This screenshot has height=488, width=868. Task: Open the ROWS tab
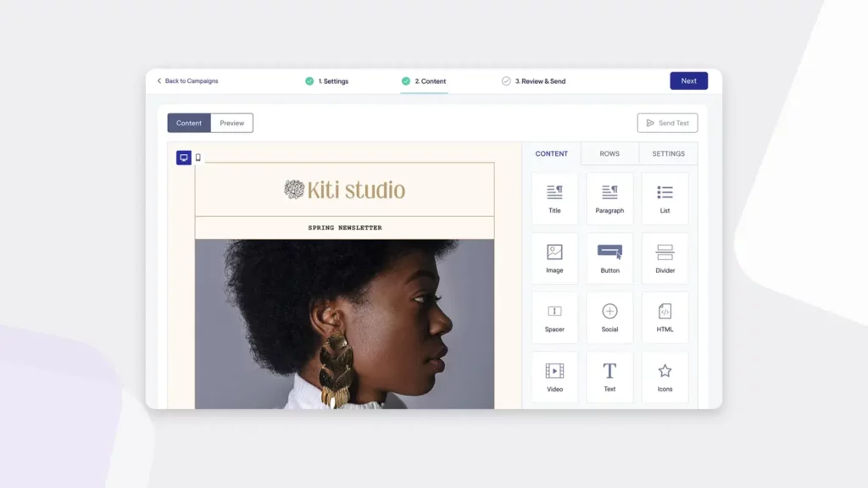click(609, 154)
